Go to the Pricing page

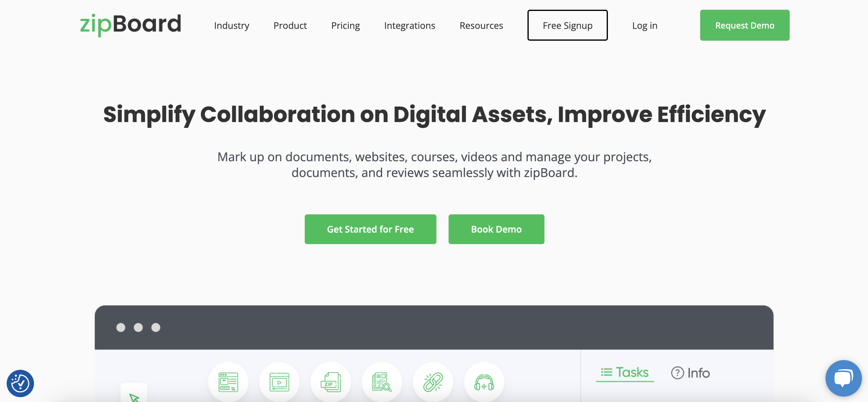tap(345, 26)
